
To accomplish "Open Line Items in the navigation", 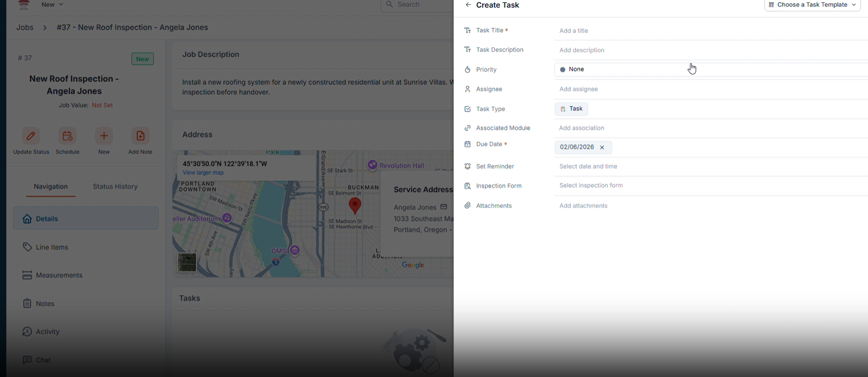I will 52,247.
